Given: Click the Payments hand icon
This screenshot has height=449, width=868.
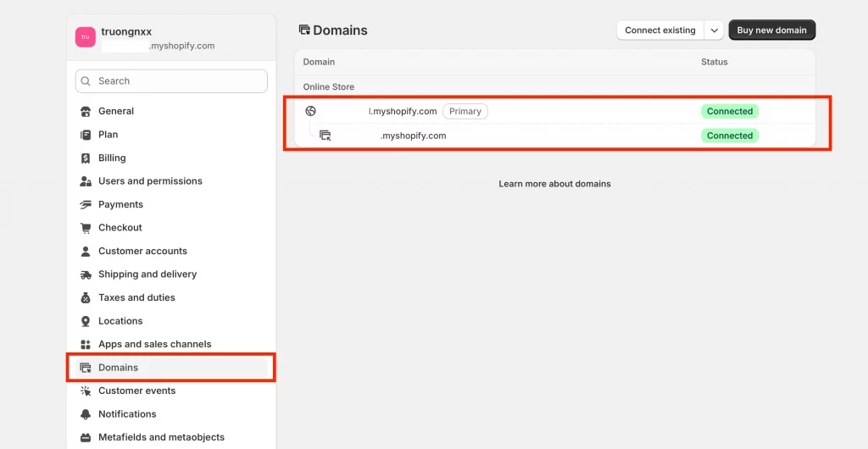Looking at the screenshot, I should (x=86, y=205).
